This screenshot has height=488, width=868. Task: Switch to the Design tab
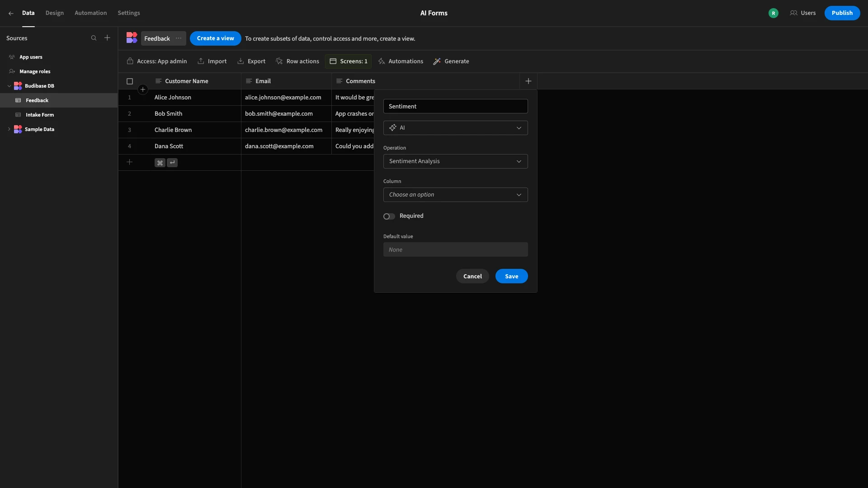click(x=55, y=13)
